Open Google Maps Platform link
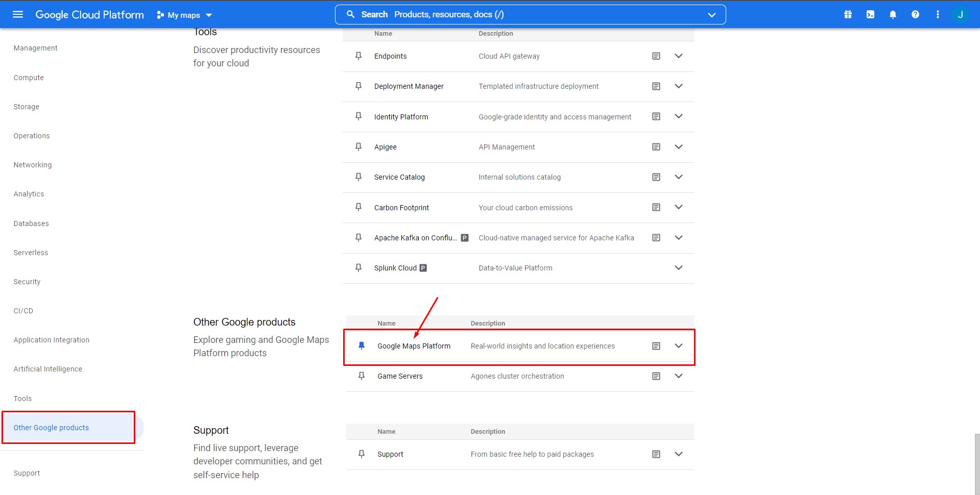The image size is (980, 495). coord(414,346)
